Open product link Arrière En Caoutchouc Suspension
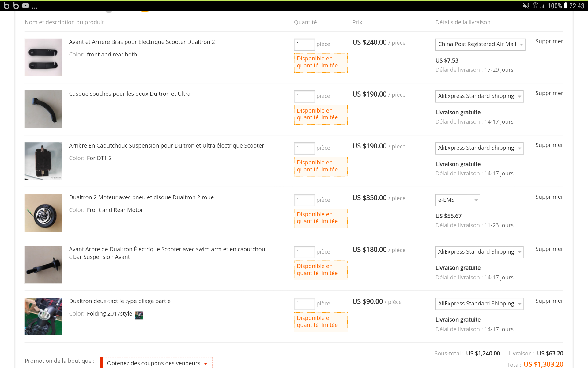The width and height of the screenshot is (588, 368). tap(166, 146)
